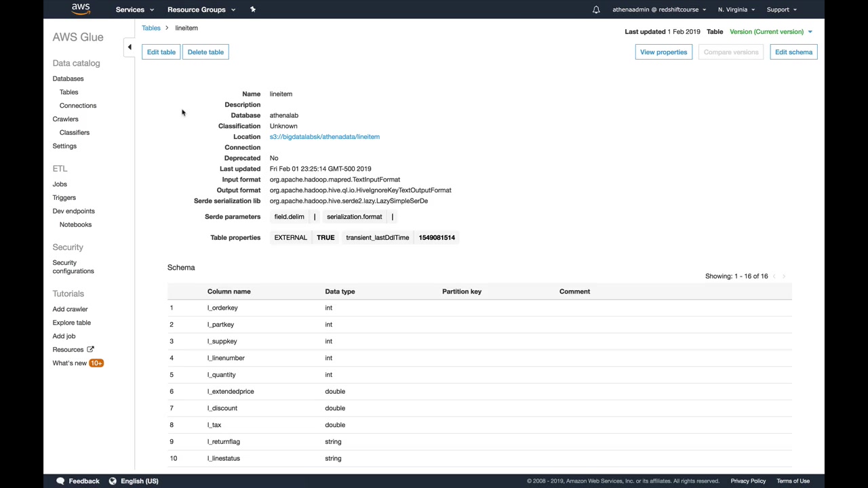
Task: Click the 10+ badge next to What's new
Action: (x=96, y=363)
